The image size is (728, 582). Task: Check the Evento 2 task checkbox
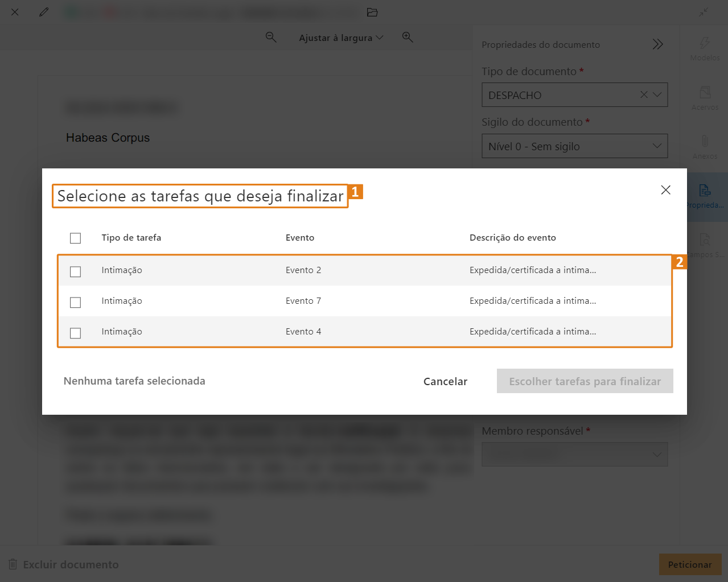click(x=75, y=271)
